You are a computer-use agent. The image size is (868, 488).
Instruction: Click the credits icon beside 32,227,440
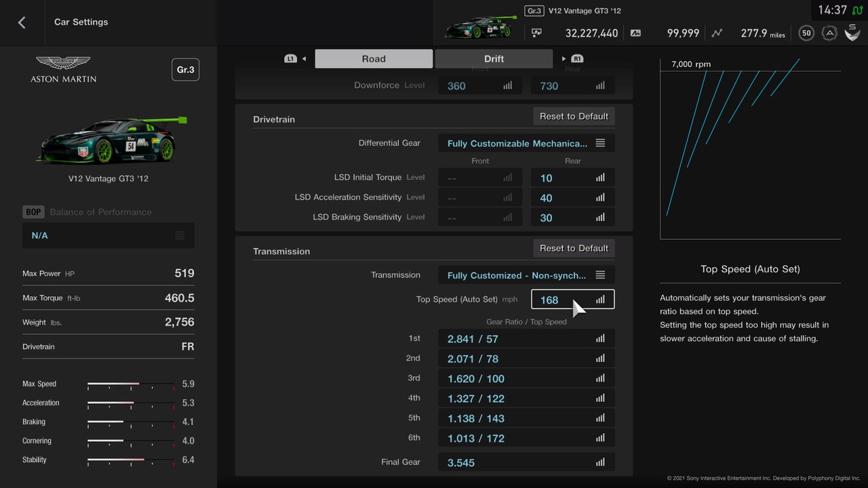point(536,33)
